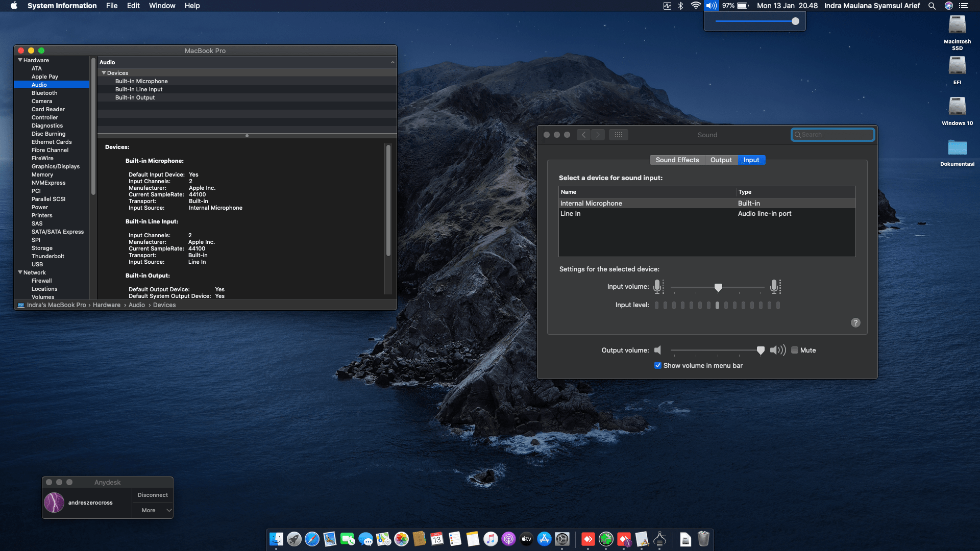Screen dimensions: 980x551
Task: Switch to the Output tab
Action: point(721,160)
